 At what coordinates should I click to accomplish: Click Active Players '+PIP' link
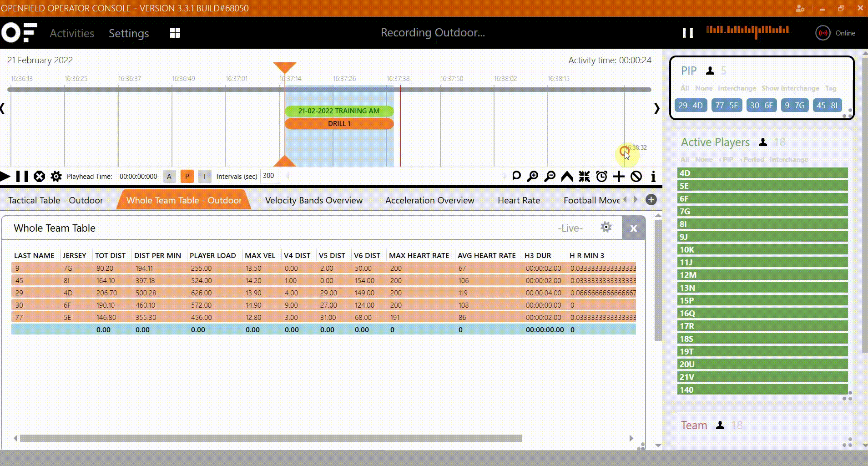click(x=726, y=160)
